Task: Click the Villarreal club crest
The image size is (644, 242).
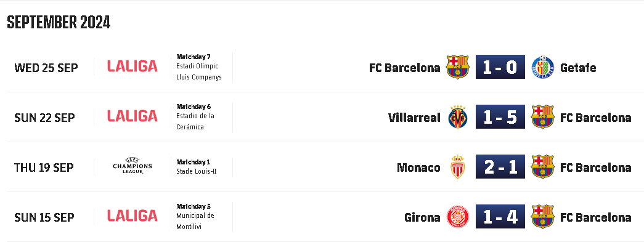Action: [x=457, y=117]
